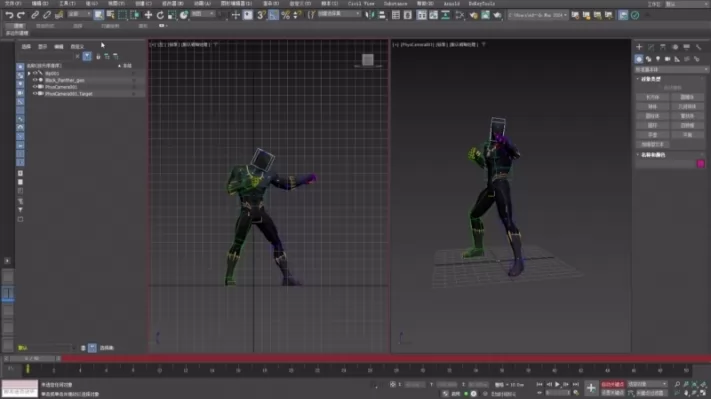The height and width of the screenshot is (399, 711).
Task: Open the primitives type dropdown in command panel
Action: (671, 69)
